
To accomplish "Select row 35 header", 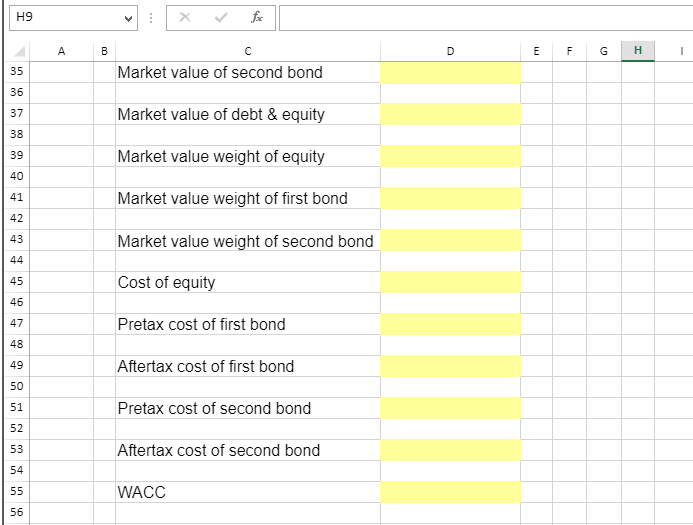I will tap(17, 72).
